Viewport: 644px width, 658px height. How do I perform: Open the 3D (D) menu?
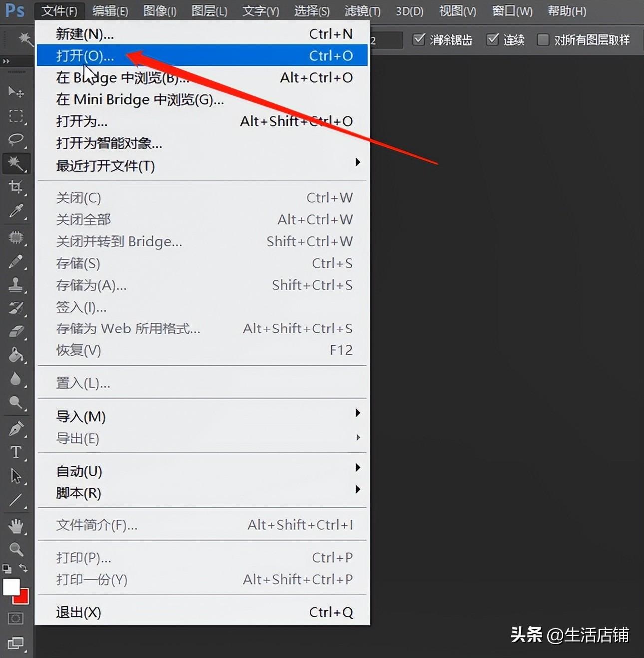(x=410, y=11)
